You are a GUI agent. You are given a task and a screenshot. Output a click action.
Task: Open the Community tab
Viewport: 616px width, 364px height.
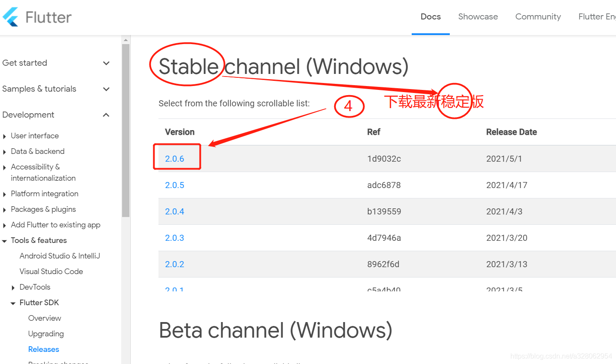(538, 16)
